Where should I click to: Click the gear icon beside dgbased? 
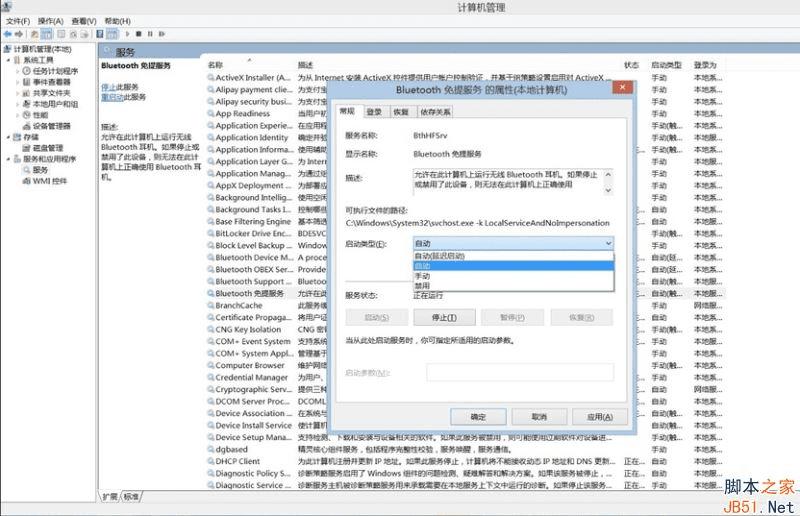pyautogui.click(x=211, y=449)
